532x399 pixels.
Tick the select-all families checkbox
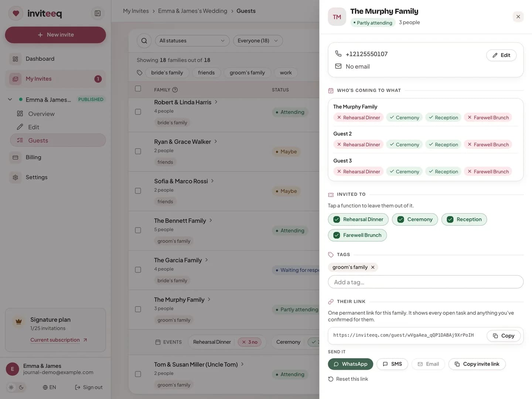138,89
